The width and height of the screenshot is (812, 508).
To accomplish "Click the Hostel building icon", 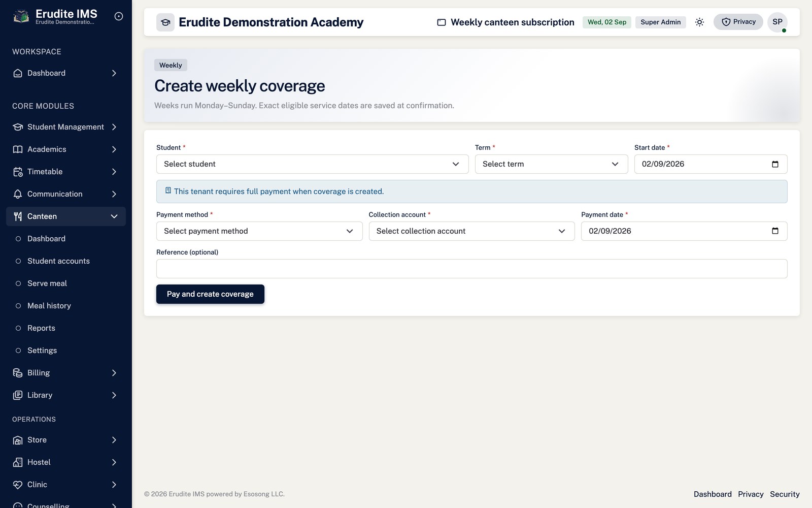I will click(18, 462).
